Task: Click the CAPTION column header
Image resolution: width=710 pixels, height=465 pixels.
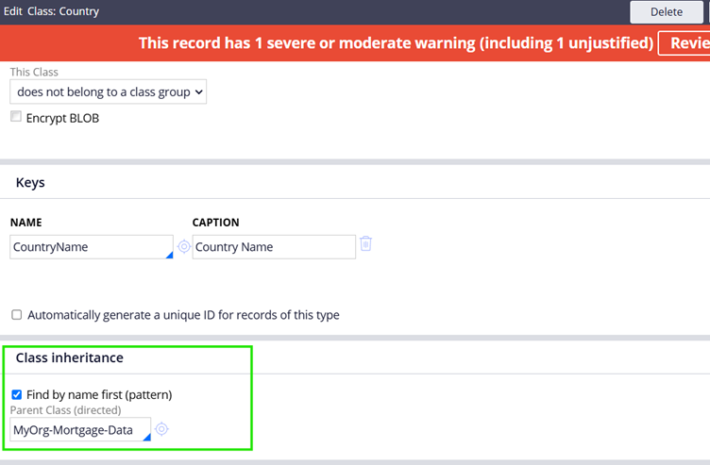Action: click(x=215, y=222)
